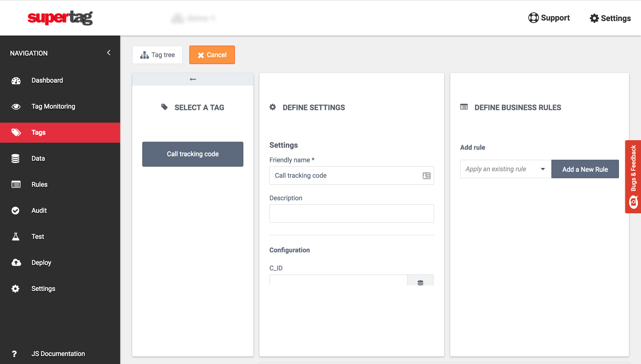This screenshot has height=364, width=641.
Task: Click the Dashboard gauge icon
Action: (16, 81)
